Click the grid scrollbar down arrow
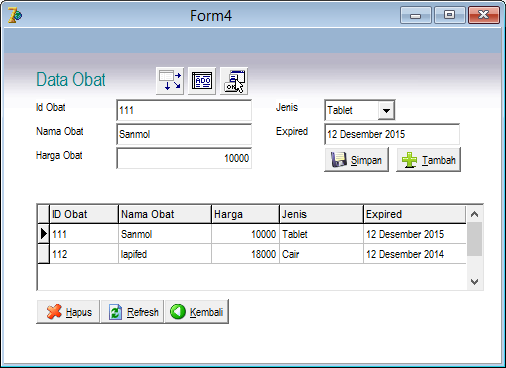This screenshot has width=506, height=368. (x=475, y=282)
